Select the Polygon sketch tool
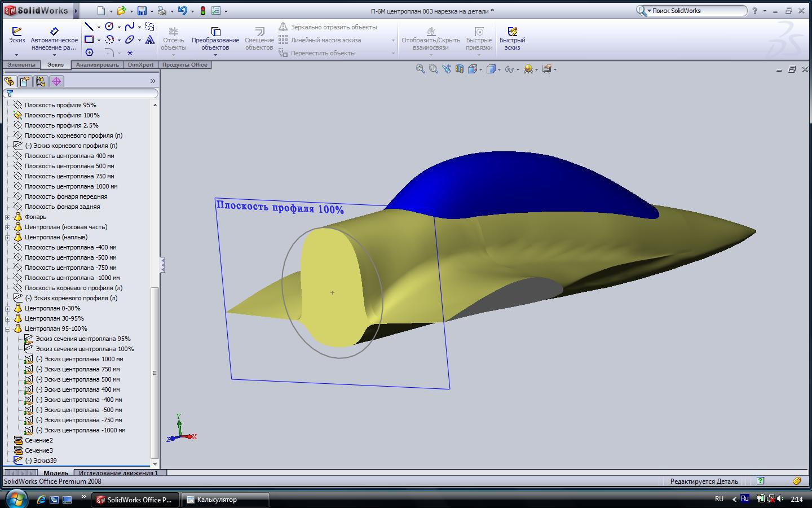The image size is (812, 508). click(89, 52)
